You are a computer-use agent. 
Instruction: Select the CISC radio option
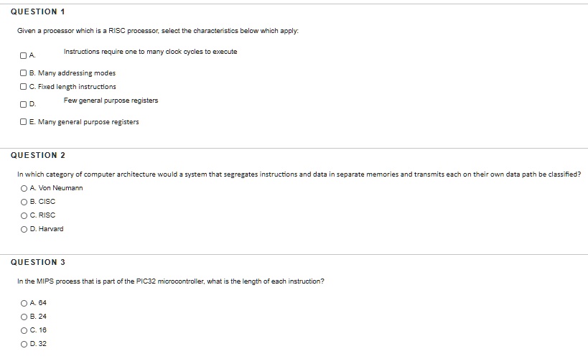[x=24, y=202]
